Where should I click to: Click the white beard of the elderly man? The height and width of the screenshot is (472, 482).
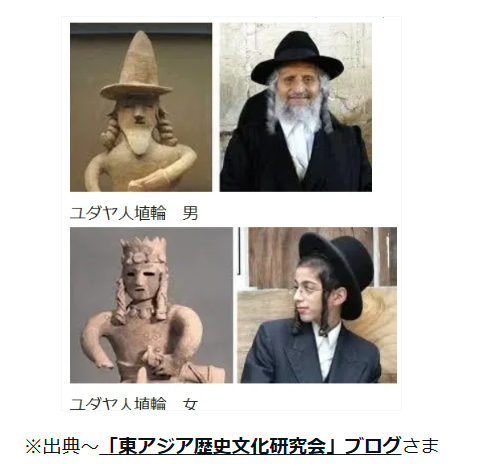tap(296, 108)
